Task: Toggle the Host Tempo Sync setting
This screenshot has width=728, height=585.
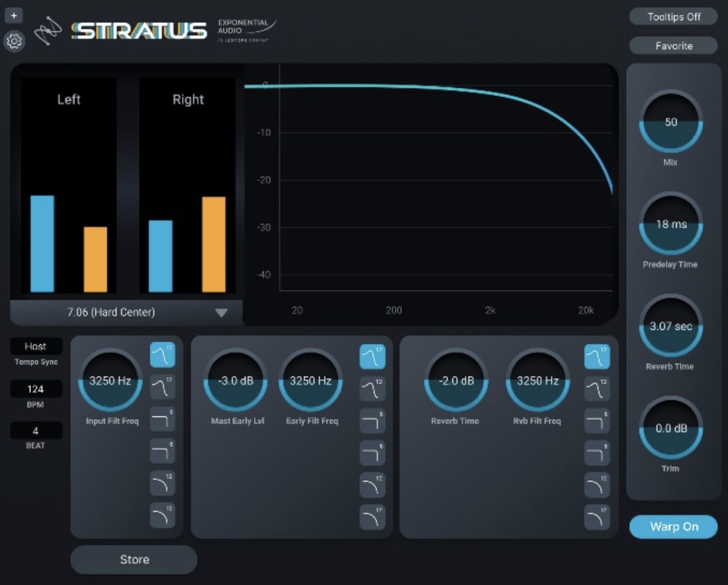Action: tap(35, 346)
